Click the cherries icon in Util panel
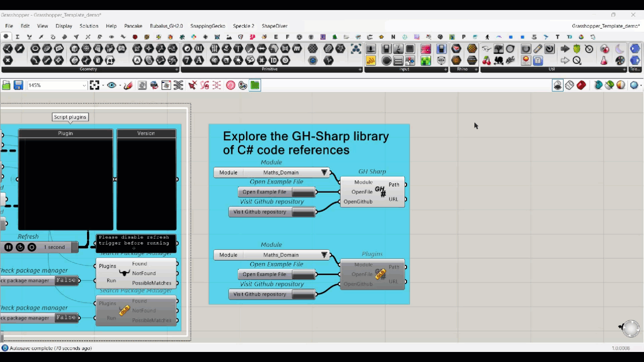 click(x=487, y=60)
